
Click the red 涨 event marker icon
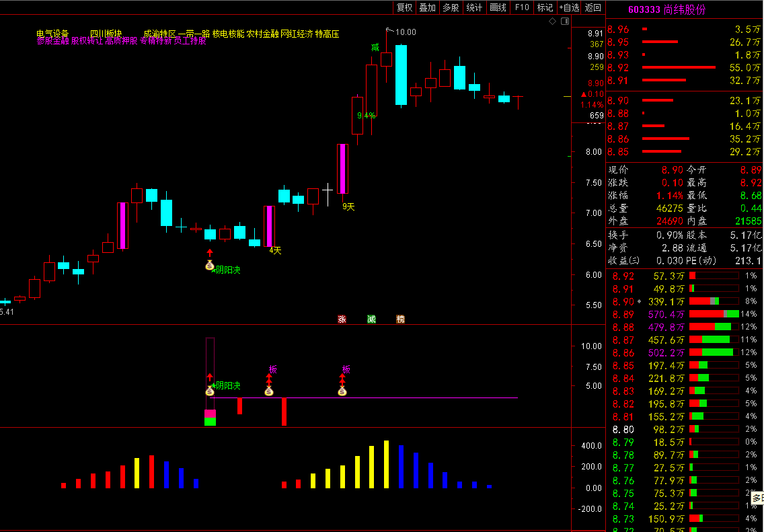click(342, 319)
